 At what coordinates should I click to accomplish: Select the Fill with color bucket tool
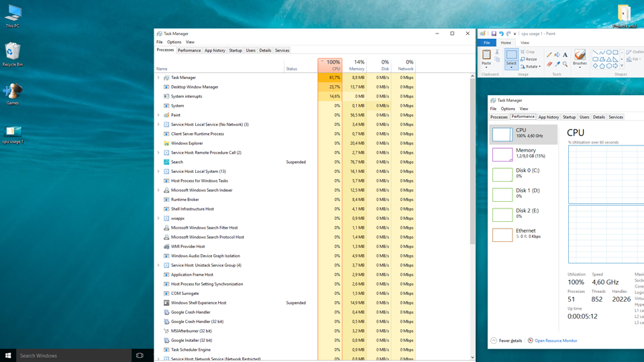pos(557,54)
